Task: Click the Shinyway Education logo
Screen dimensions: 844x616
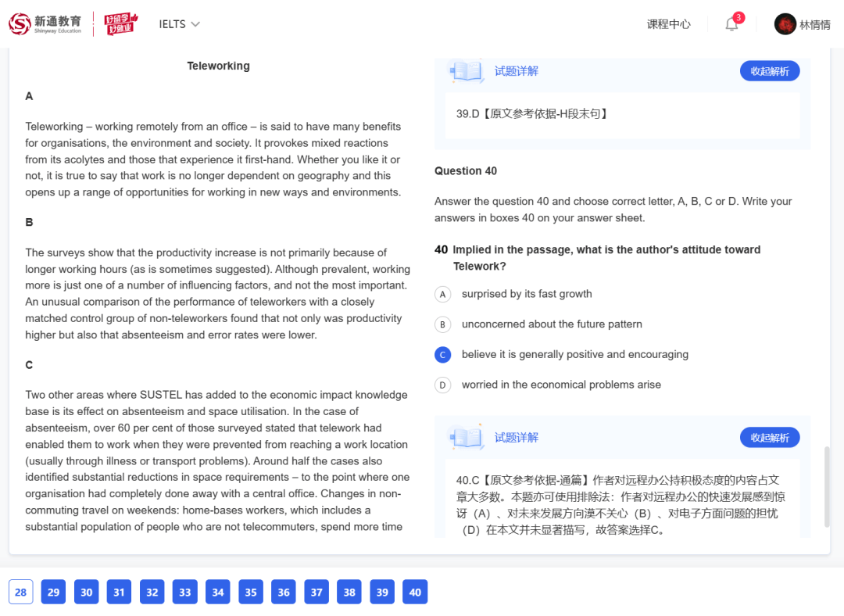Action: 45,23
